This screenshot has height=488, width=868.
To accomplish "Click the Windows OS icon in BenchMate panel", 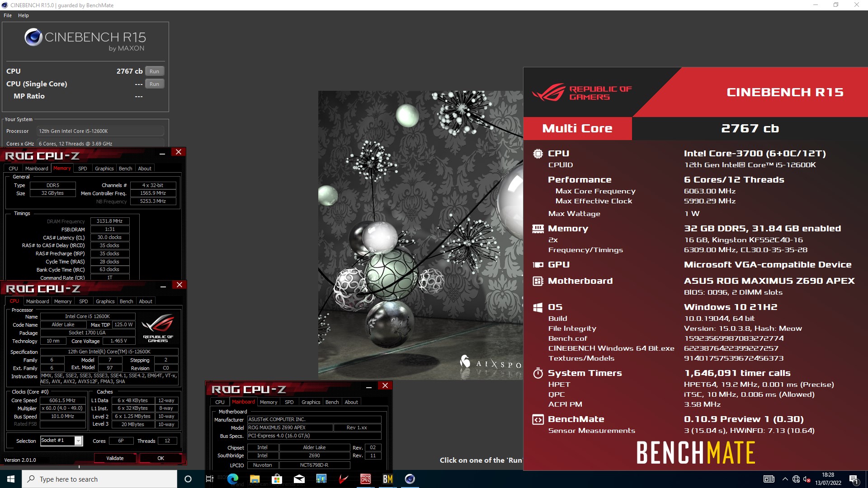I will pyautogui.click(x=538, y=307).
